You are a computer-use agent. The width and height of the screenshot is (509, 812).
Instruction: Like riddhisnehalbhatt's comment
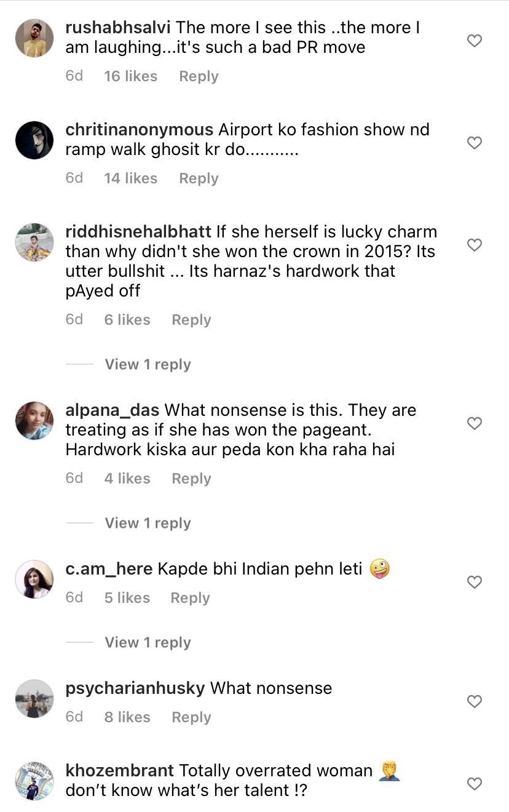(x=474, y=245)
